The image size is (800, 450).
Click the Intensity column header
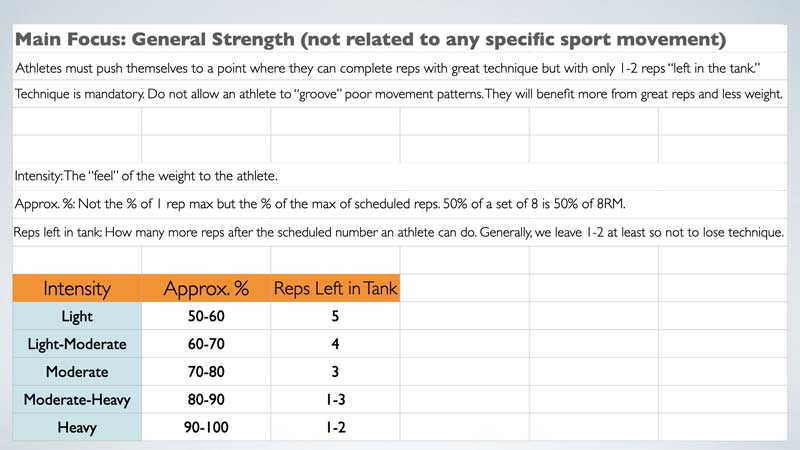[77, 288]
